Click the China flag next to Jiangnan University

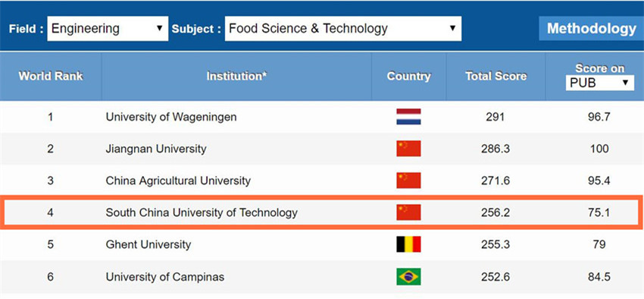[x=408, y=149]
